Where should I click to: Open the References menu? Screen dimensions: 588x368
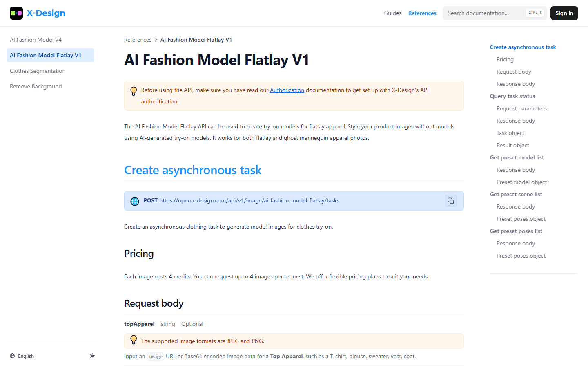coord(422,13)
